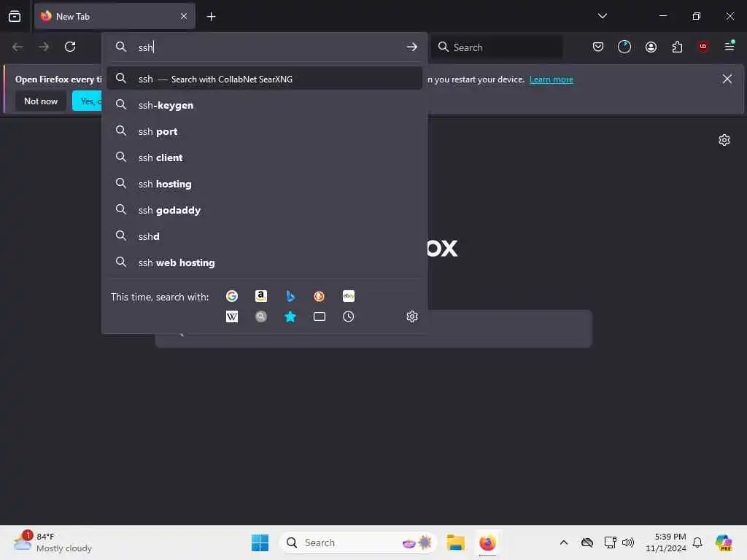Image resolution: width=747 pixels, height=560 pixels.
Task: Open Firefox View
Action: click(x=15, y=16)
